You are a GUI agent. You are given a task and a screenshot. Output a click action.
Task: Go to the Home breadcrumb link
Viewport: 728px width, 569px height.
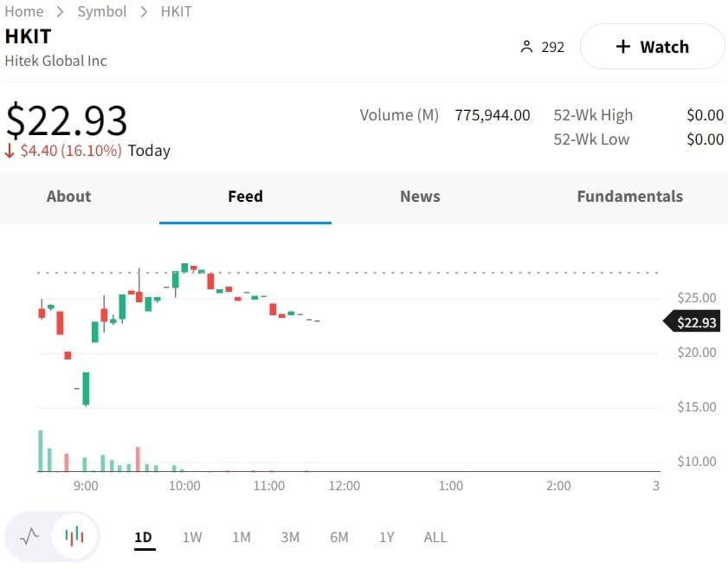coord(24,11)
